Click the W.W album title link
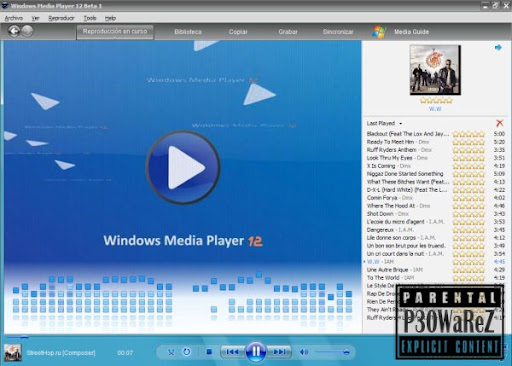 pyautogui.click(x=435, y=109)
